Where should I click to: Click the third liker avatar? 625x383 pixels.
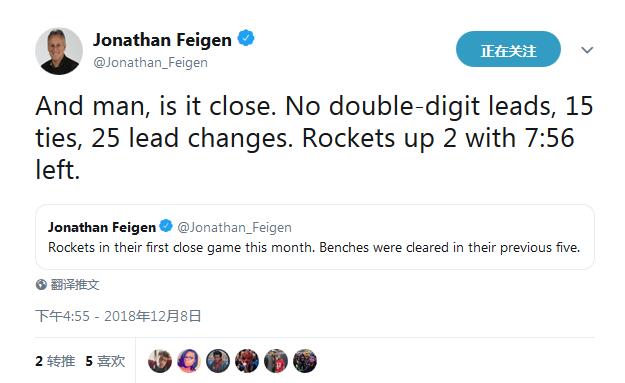point(218,361)
